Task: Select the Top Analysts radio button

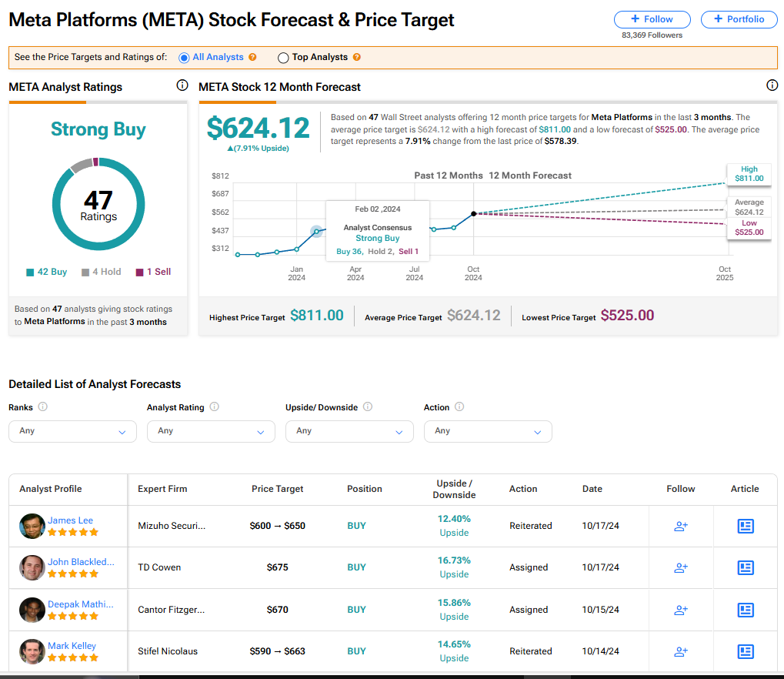Action: click(283, 58)
